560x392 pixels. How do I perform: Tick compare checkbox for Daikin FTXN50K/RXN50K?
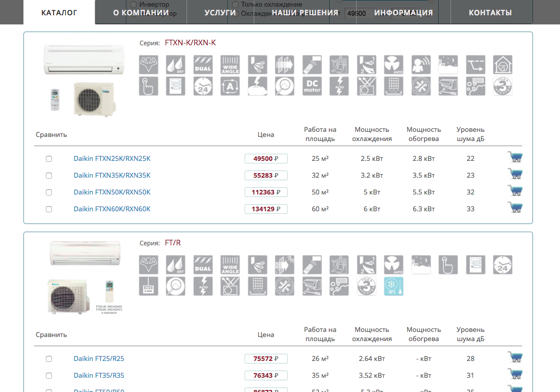49,192
